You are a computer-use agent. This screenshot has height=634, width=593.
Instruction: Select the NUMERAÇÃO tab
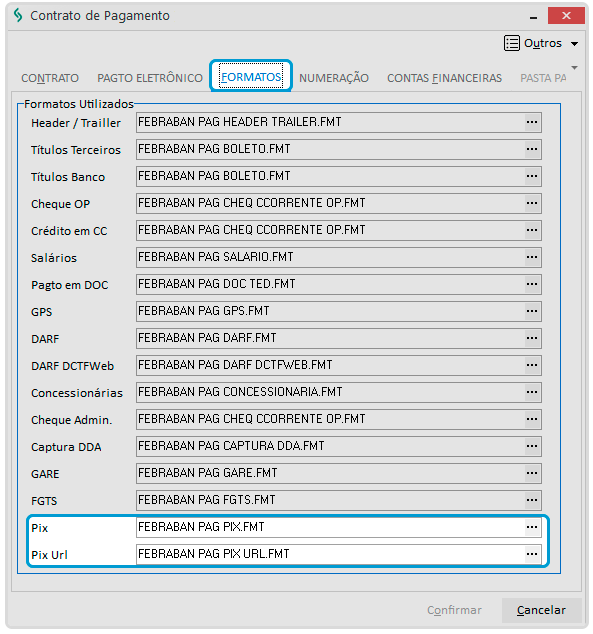pos(334,78)
